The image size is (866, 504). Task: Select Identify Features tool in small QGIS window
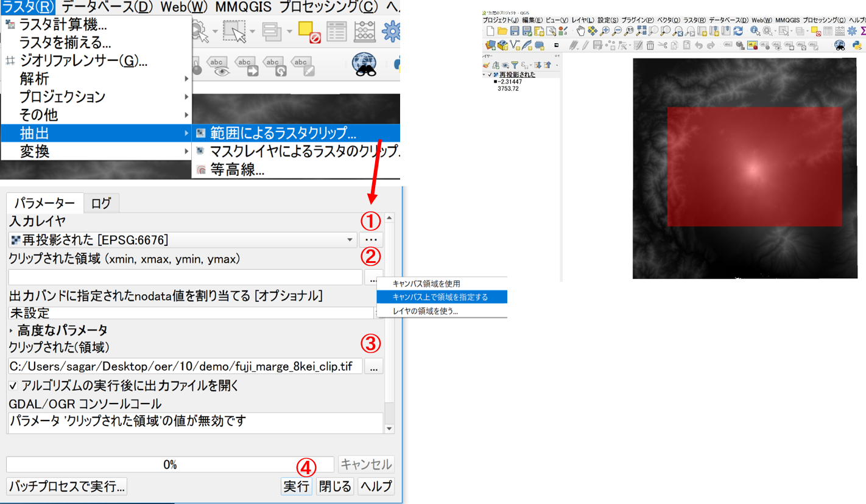(755, 30)
